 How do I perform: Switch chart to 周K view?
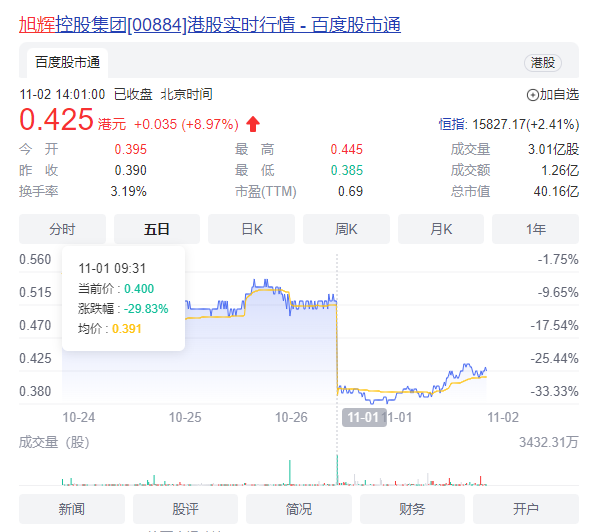(346, 229)
